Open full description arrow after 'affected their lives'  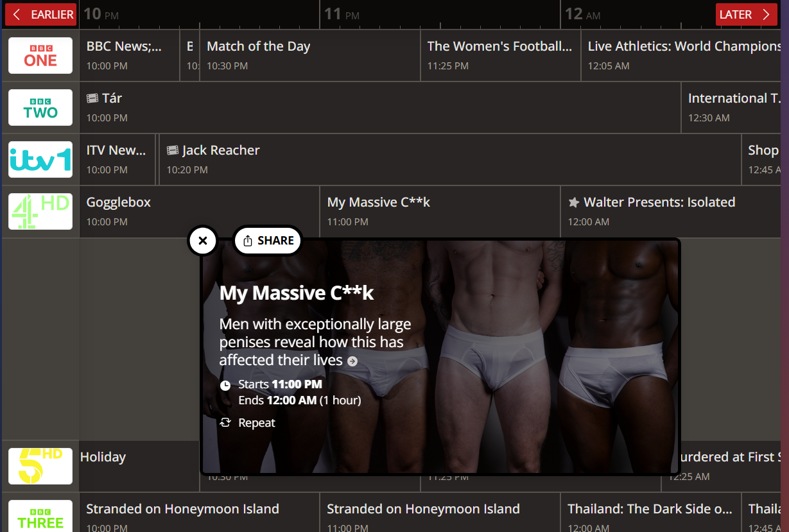tap(352, 361)
